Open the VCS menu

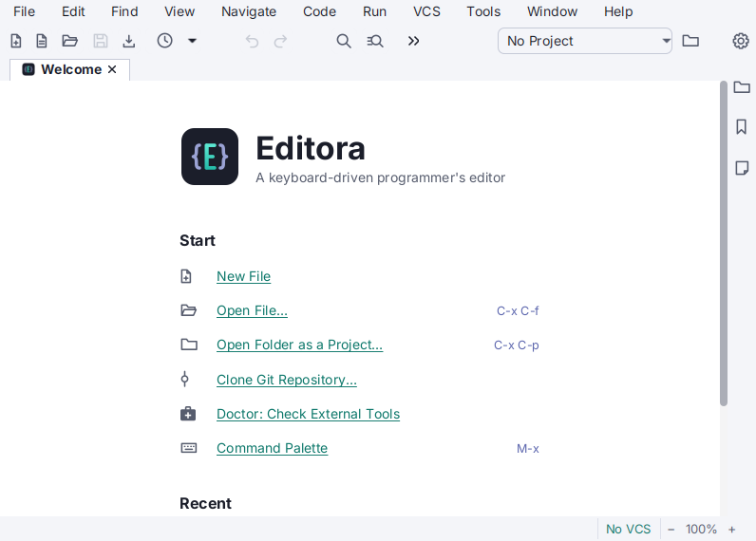tap(426, 11)
